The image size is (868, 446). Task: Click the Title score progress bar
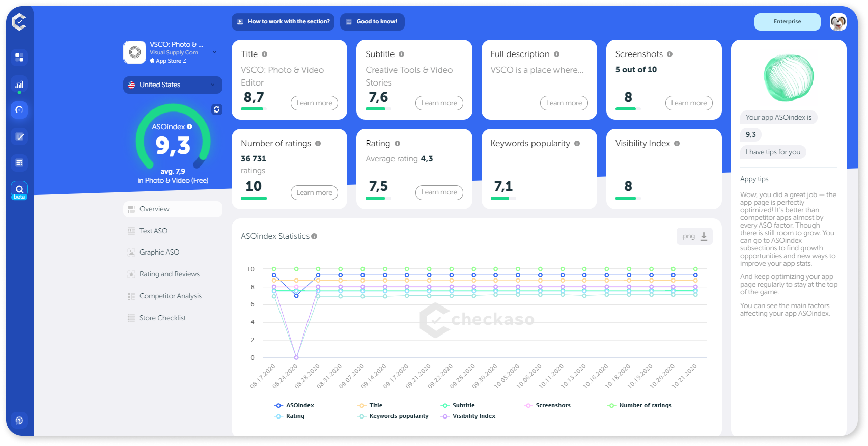(254, 109)
